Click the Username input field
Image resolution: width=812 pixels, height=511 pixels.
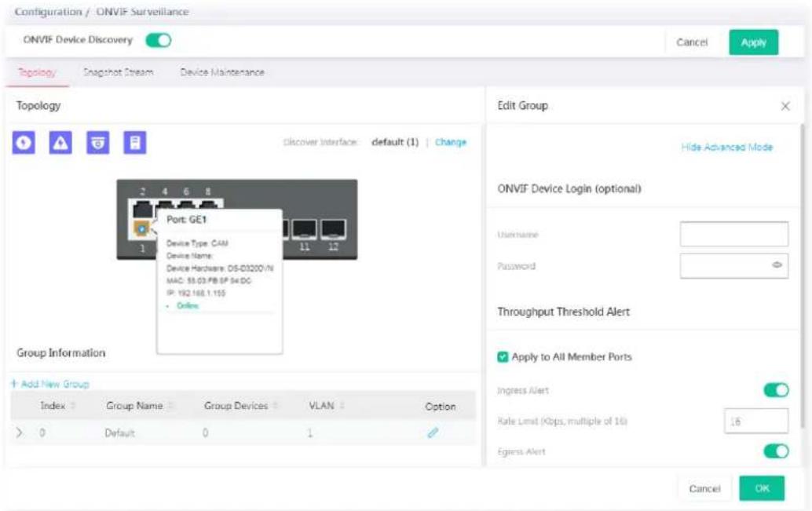pos(733,234)
